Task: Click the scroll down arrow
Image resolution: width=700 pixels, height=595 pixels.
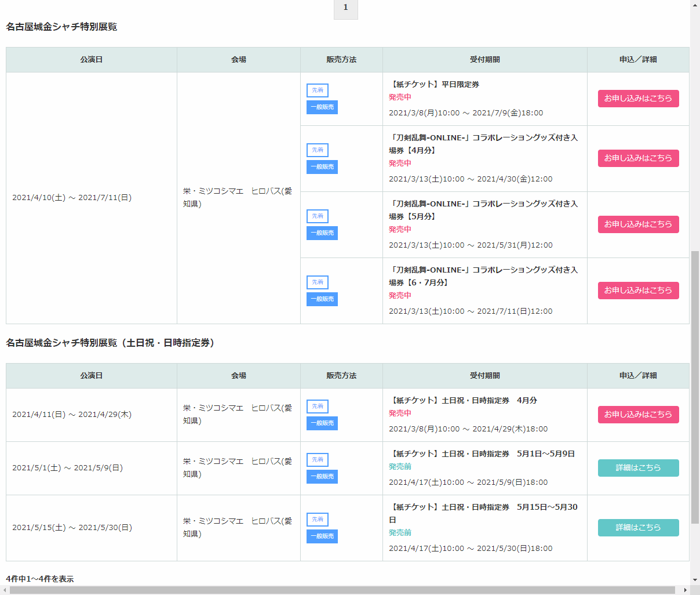Action: (695, 579)
